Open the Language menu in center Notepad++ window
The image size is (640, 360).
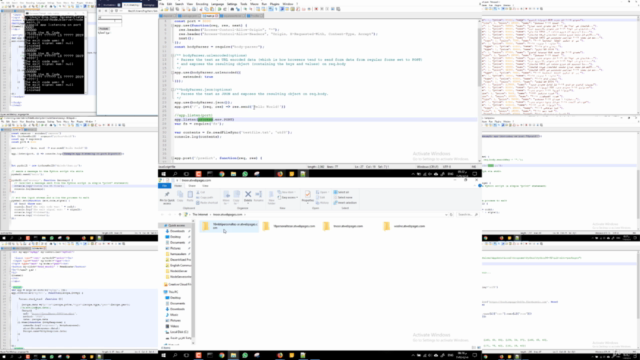pos(218,4)
